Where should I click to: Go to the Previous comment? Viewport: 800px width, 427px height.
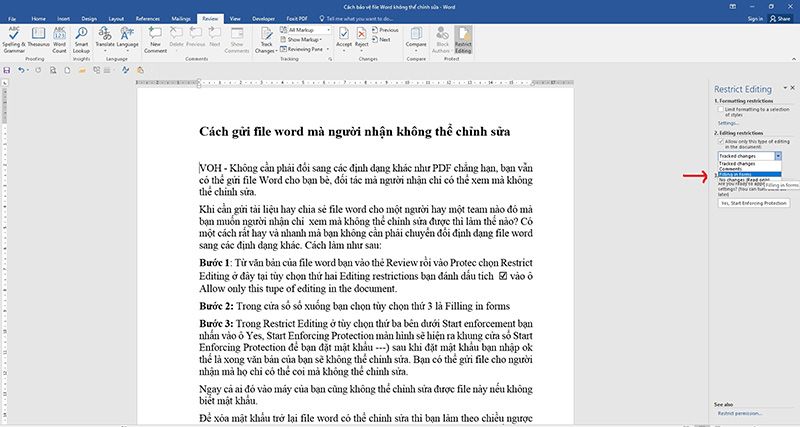click(195, 37)
